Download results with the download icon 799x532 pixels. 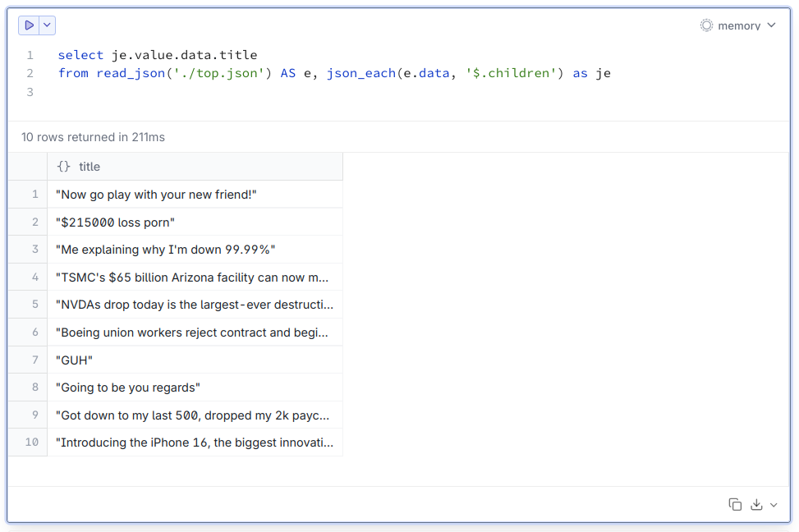pos(756,504)
